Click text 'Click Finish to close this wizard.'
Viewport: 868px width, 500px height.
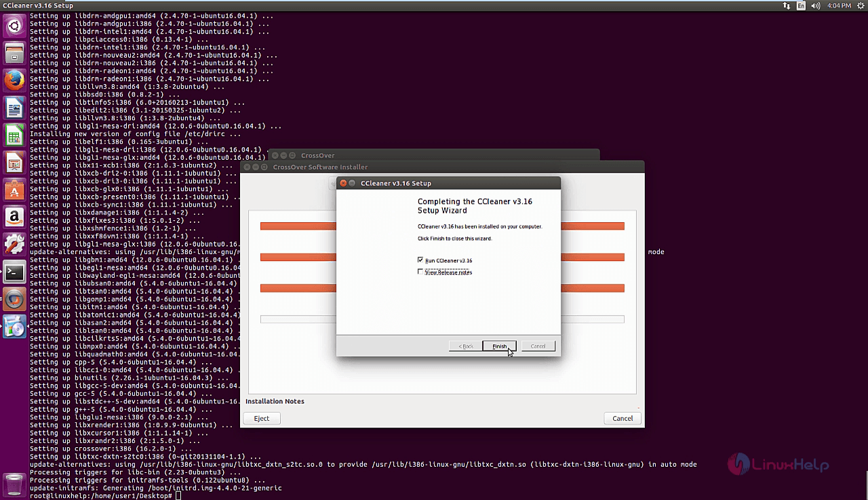[x=454, y=238]
